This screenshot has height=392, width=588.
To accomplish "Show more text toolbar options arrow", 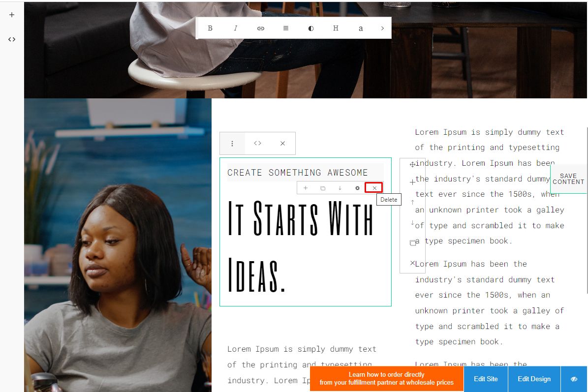I will coord(382,28).
